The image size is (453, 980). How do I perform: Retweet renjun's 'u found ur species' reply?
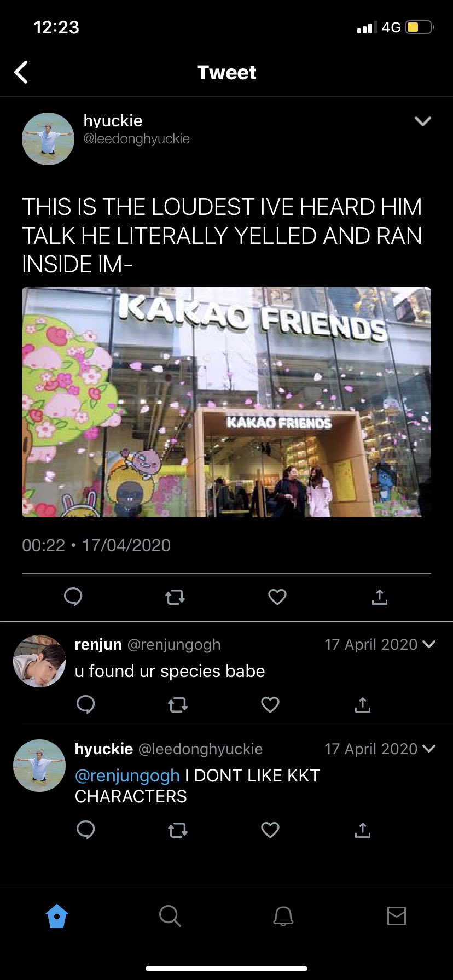click(177, 705)
